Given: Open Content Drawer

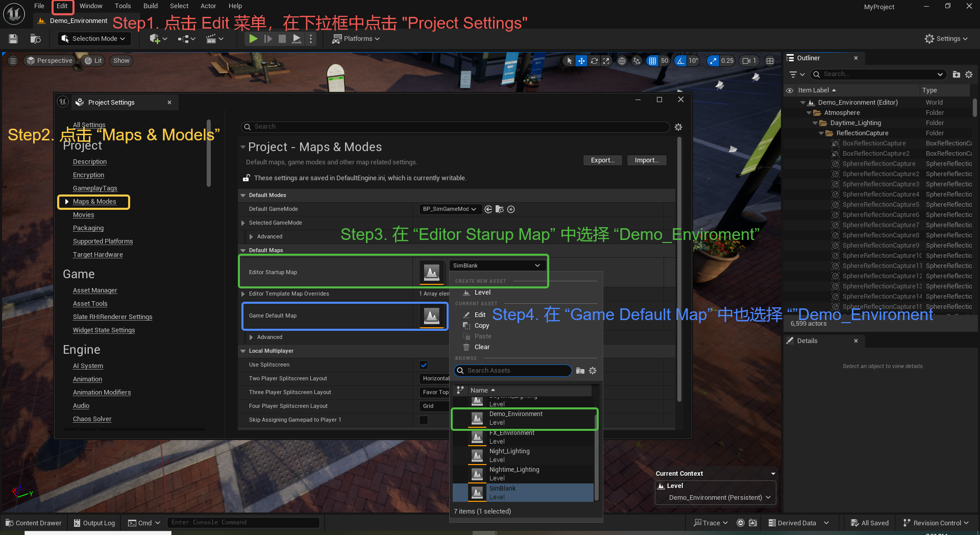Looking at the screenshot, I should [34, 523].
